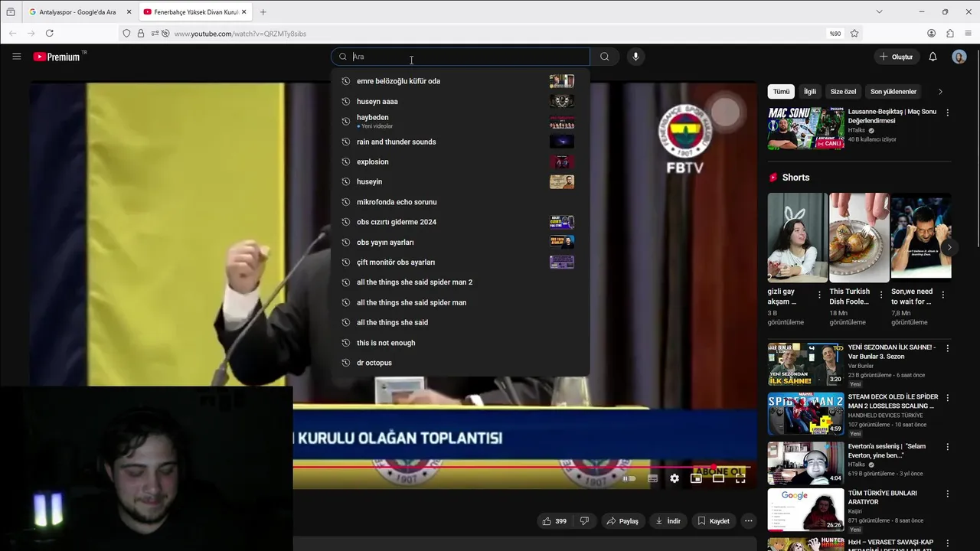Viewport: 980px width, 551px height.
Task: Open notifications bell
Action: [x=933, y=57]
